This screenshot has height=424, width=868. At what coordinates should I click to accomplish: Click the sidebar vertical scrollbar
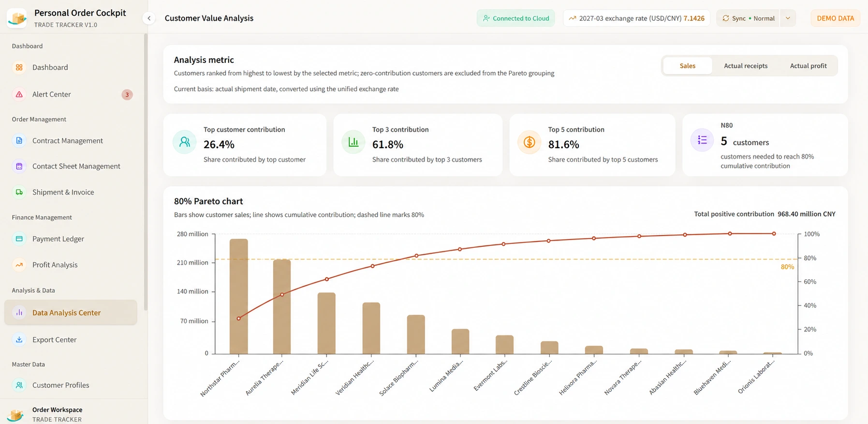click(146, 172)
